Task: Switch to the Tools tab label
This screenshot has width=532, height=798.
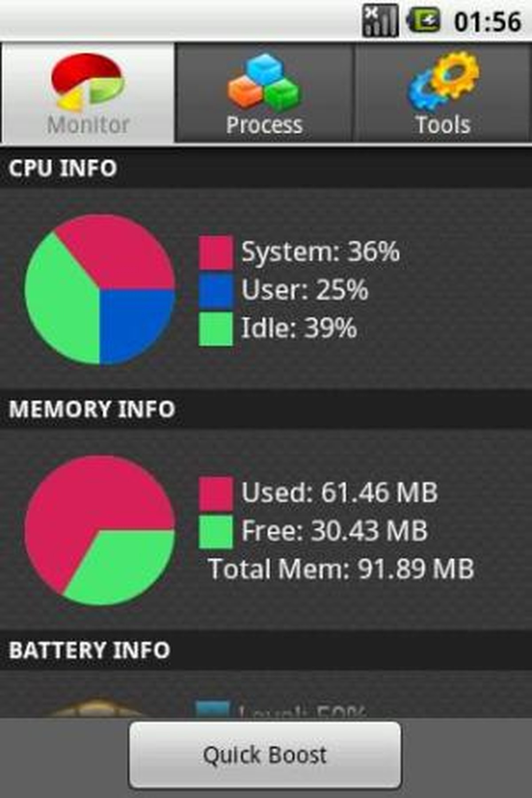Action: tap(443, 125)
